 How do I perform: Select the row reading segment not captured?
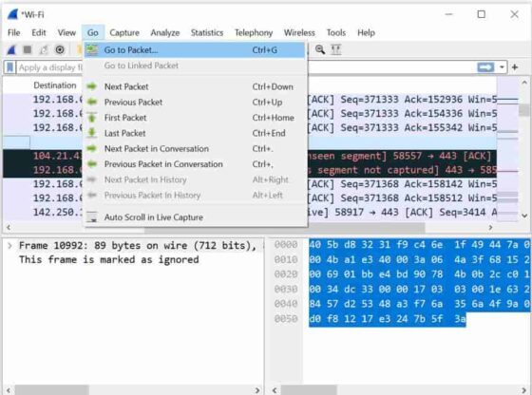(x=402, y=170)
